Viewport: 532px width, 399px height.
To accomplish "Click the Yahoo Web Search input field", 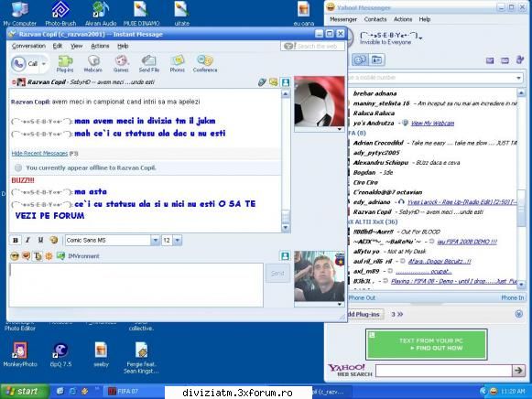I will point(444,371).
